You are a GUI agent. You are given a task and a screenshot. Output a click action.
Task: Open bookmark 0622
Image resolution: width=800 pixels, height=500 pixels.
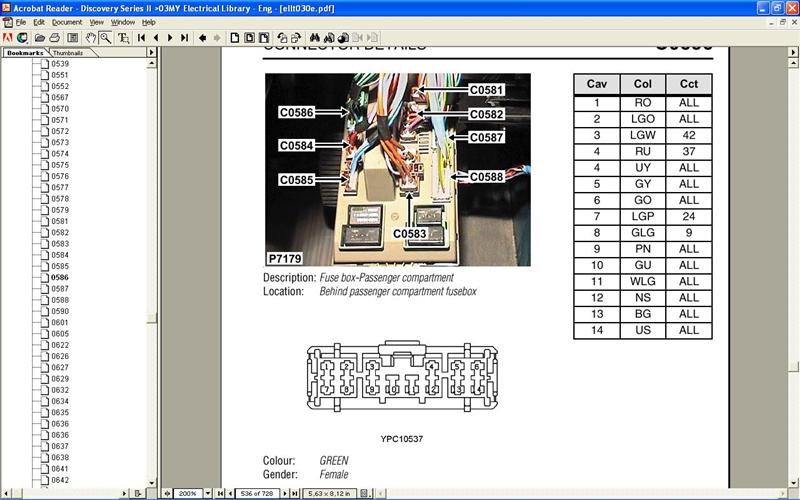(x=60, y=345)
